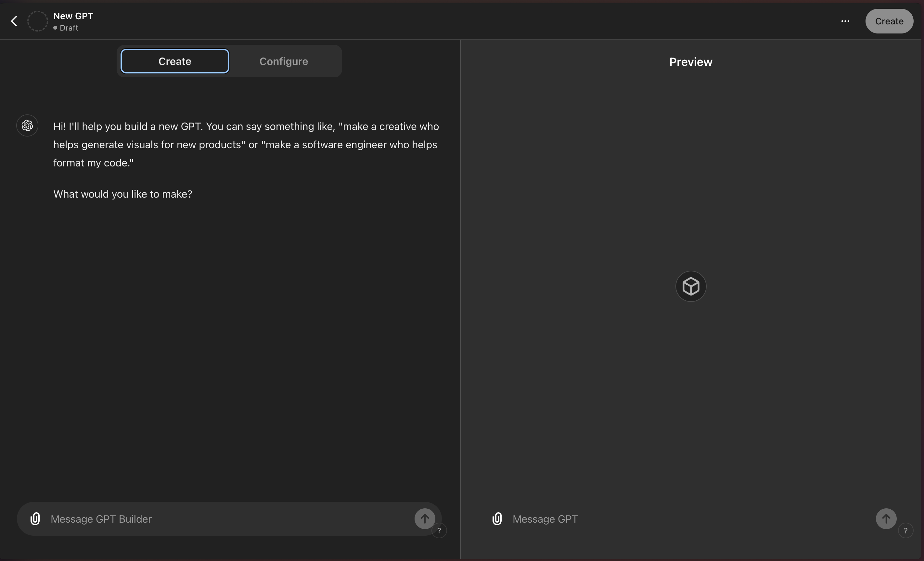The image size is (924, 561).
Task: Switch to the Create tab
Action: pyautogui.click(x=175, y=61)
